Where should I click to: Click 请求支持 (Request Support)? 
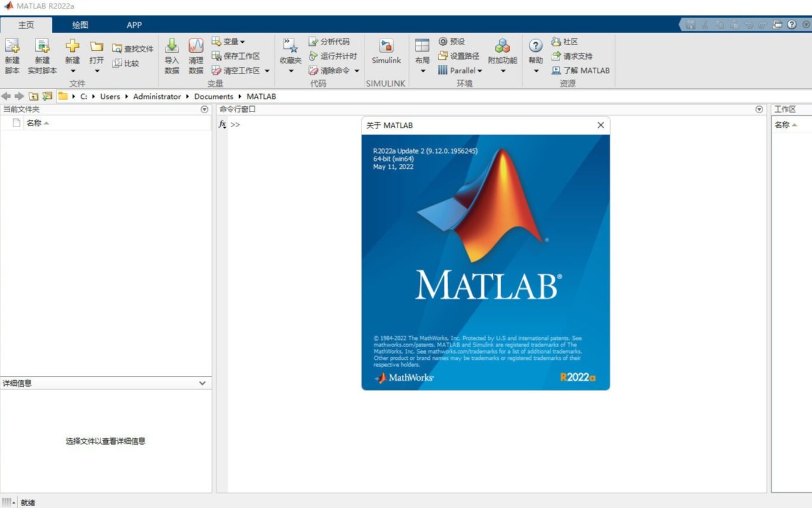(572, 56)
